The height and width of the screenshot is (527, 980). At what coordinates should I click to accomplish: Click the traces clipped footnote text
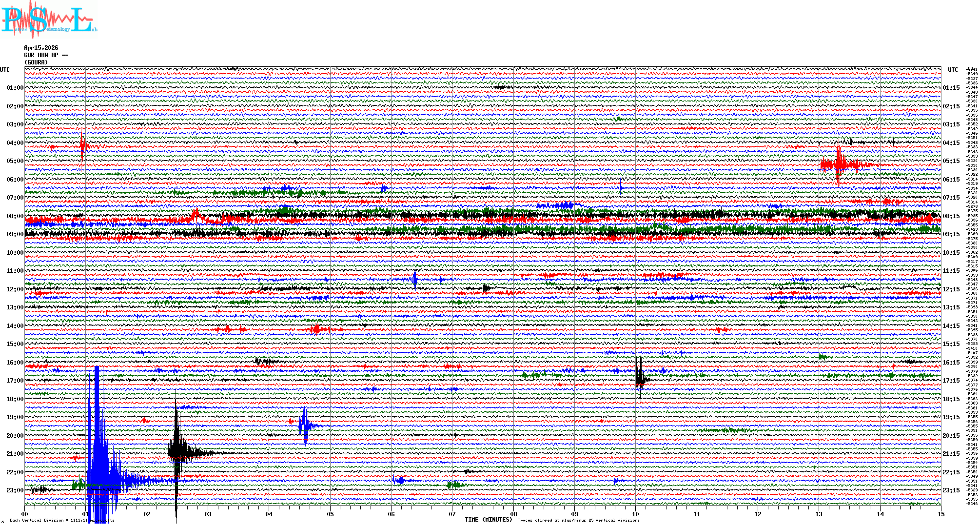(578, 520)
